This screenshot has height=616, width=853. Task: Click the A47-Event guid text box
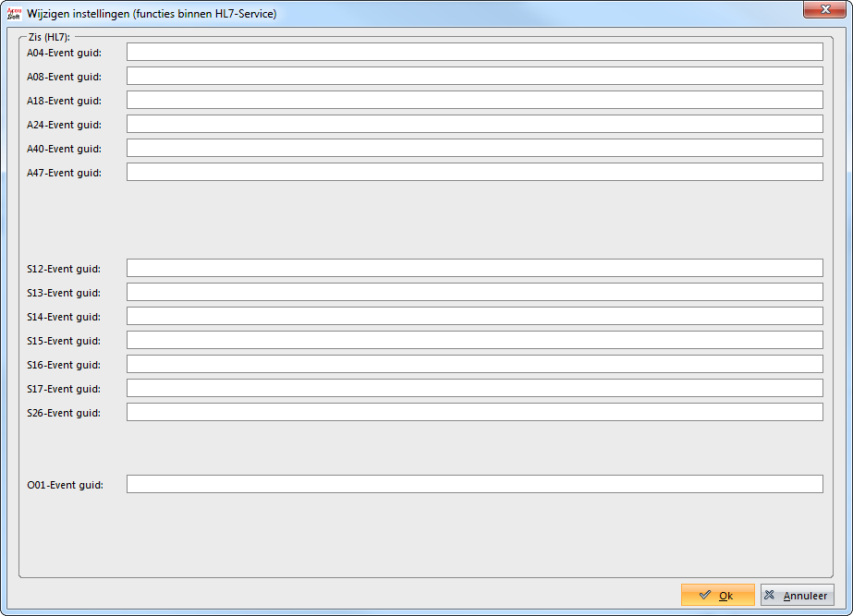pos(474,172)
